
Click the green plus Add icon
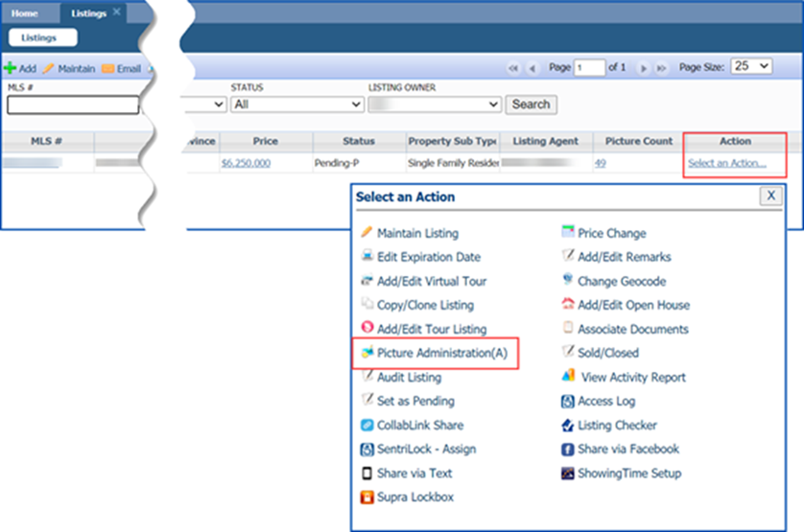pos(10,69)
